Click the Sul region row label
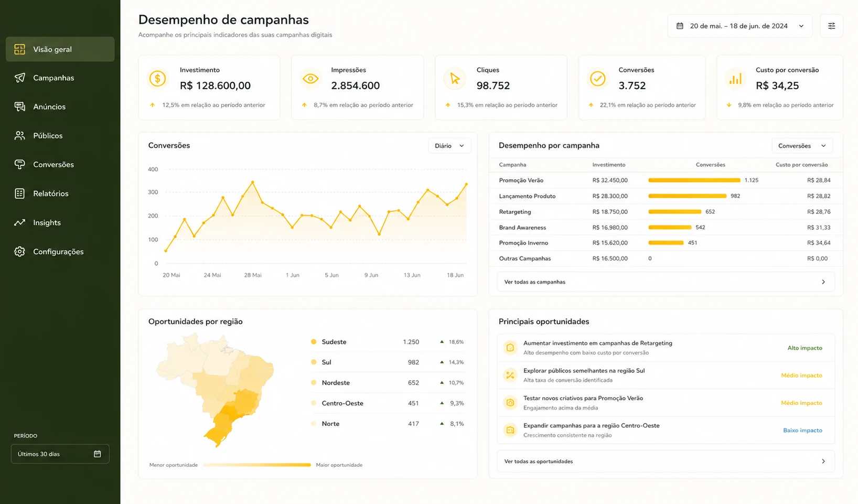This screenshot has height=504, width=858. [326, 362]
